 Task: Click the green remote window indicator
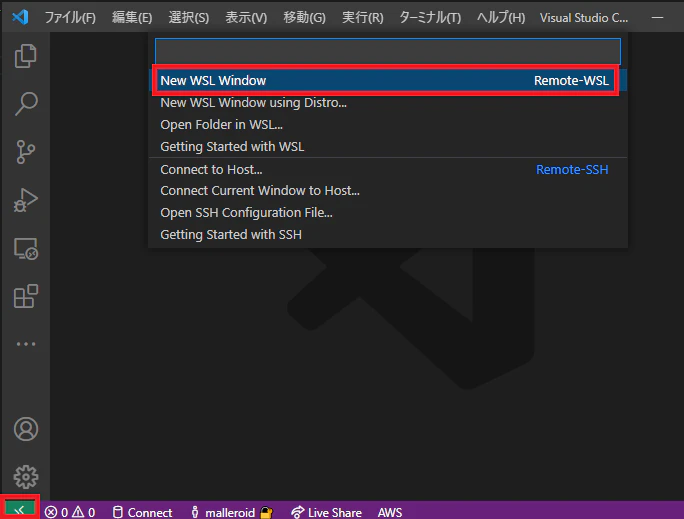click(20, 509)
